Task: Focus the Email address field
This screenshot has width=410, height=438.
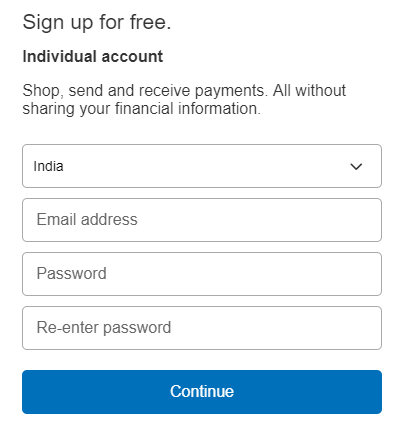Action: point(202,220)
